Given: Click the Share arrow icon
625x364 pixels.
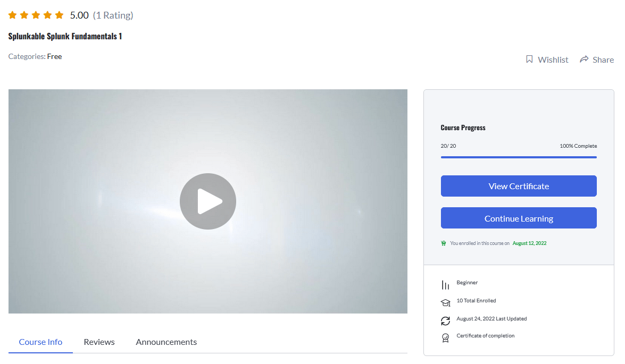Looking at the screenshot, I should point(584,60).
